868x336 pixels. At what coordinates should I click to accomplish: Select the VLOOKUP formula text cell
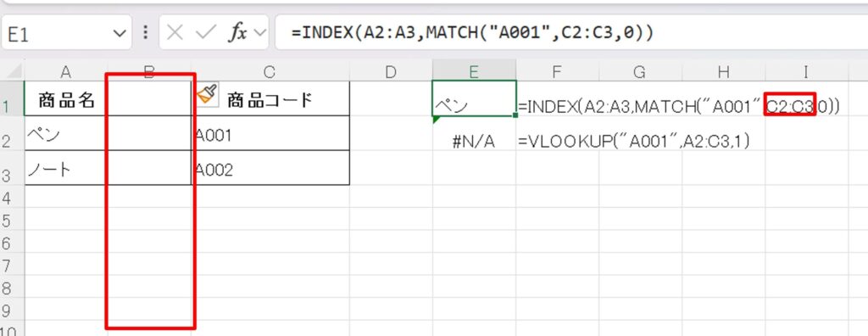click(634, 142)
